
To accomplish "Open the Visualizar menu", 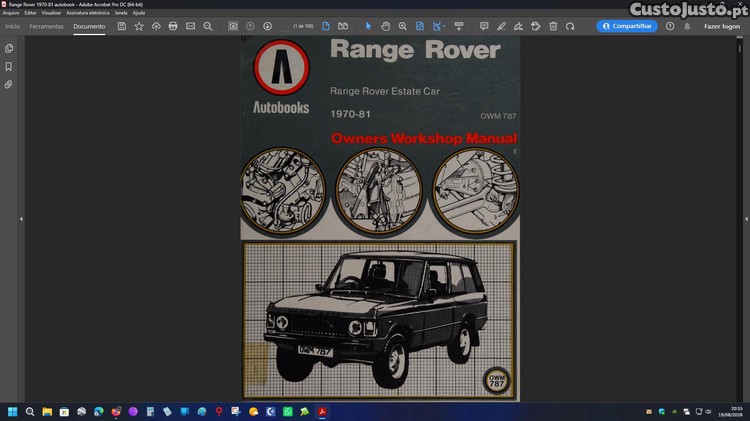I will (51, 13).
